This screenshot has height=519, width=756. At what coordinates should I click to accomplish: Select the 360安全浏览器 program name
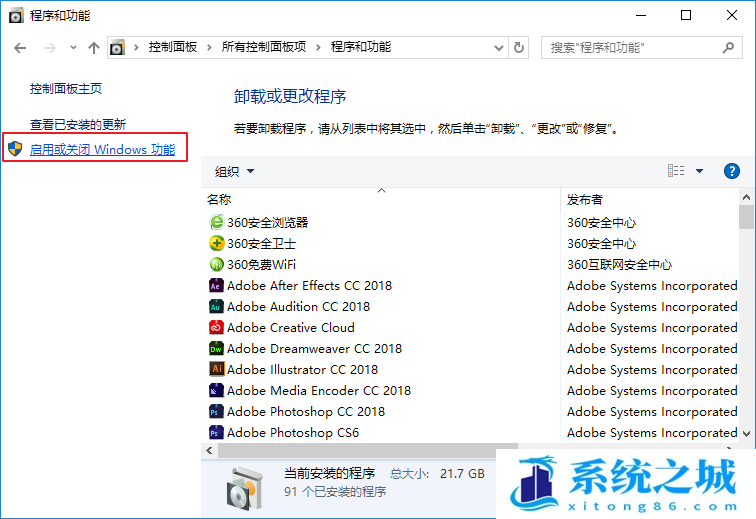point(268,222)
